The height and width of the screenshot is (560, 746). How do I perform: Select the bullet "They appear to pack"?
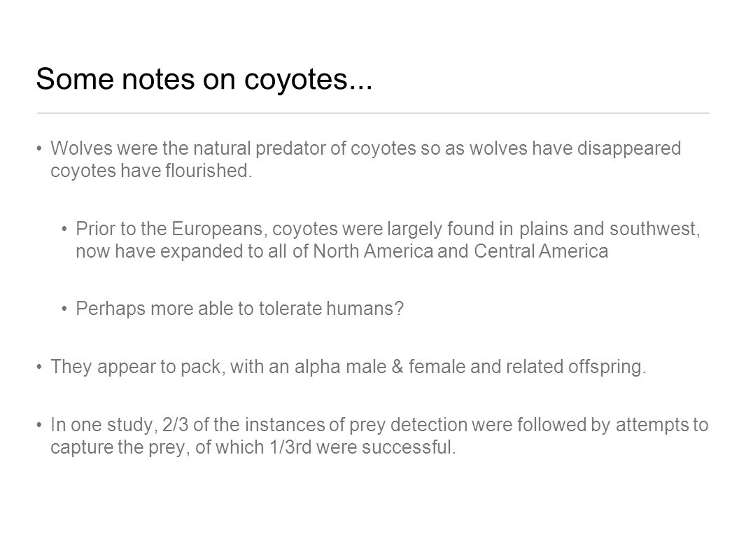point(349,367)
